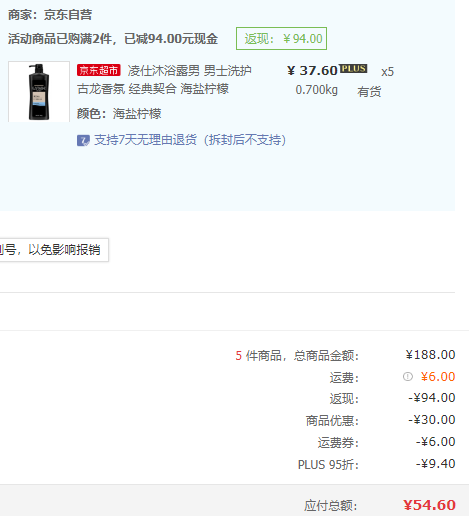The image size is (469, 516).
Task: Click the red 京东超市 badge
Action: tap(98, 70)
